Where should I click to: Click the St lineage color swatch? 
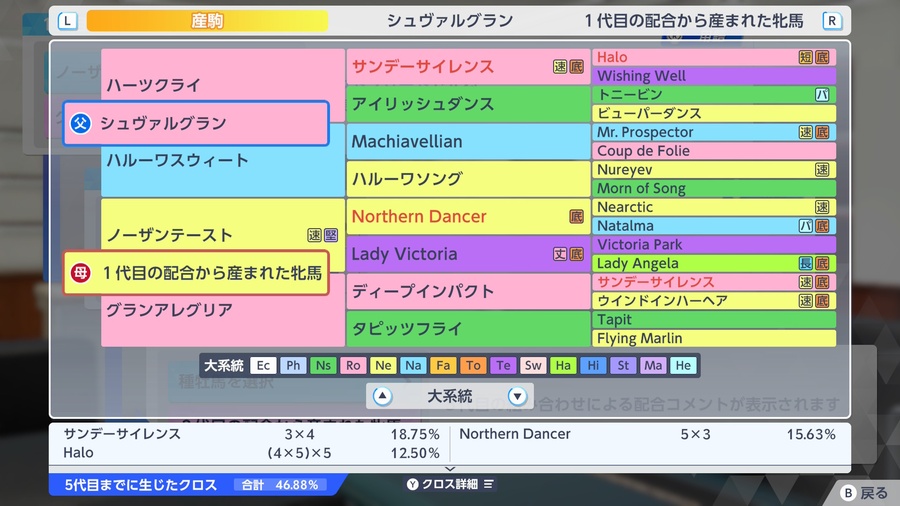[623, 365]
